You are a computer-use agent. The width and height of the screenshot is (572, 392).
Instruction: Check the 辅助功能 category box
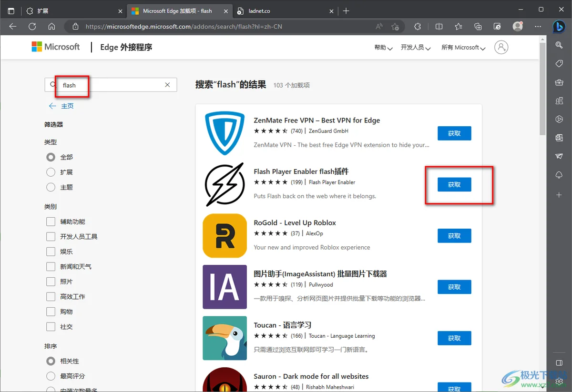pyautogui.click(x=51, y=221)
